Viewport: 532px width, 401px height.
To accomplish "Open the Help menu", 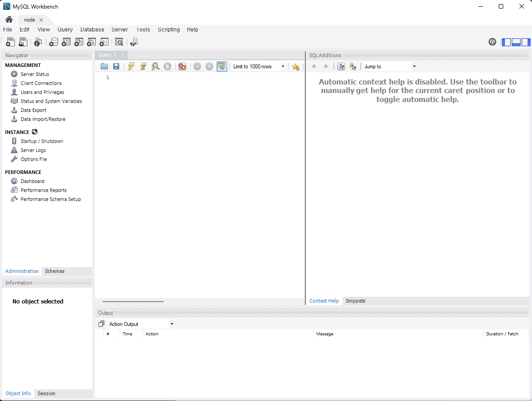I will [192, 30].
